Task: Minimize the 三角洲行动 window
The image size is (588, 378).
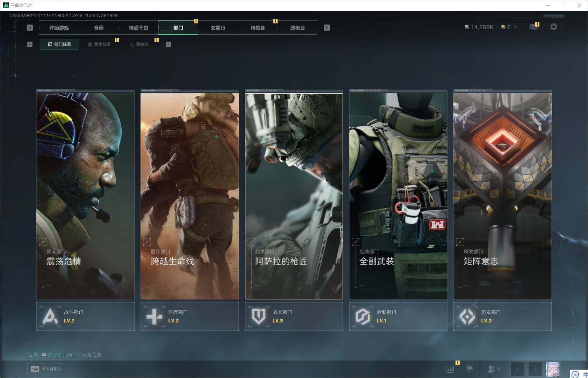Action: (548, 5)
